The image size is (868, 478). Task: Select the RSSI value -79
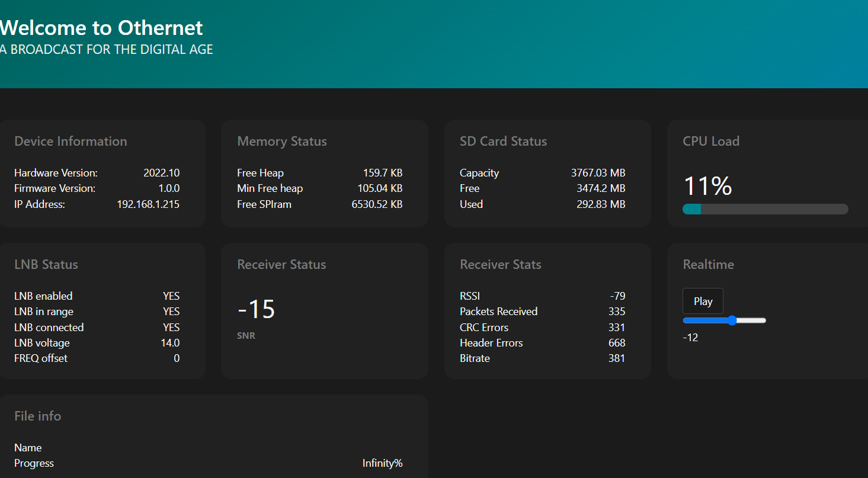point(617,296)
